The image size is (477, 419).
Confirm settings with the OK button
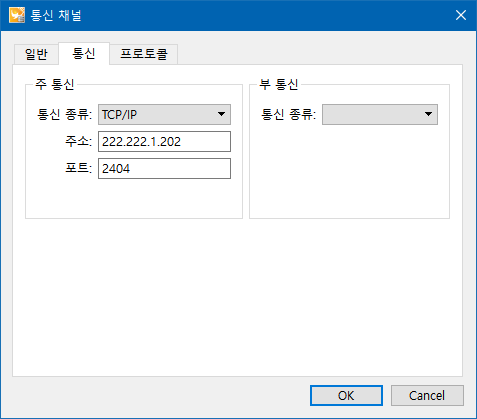(346, 396)
